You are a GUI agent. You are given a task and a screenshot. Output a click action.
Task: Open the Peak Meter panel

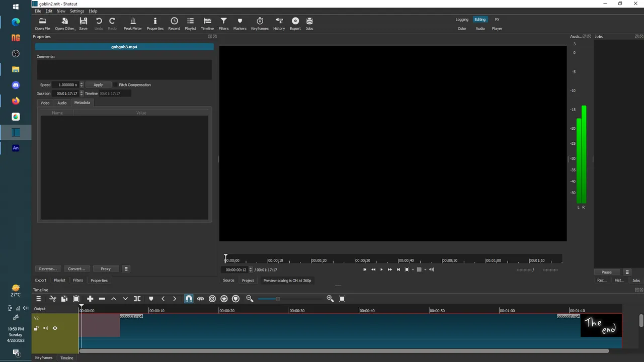tap(133, 24)
